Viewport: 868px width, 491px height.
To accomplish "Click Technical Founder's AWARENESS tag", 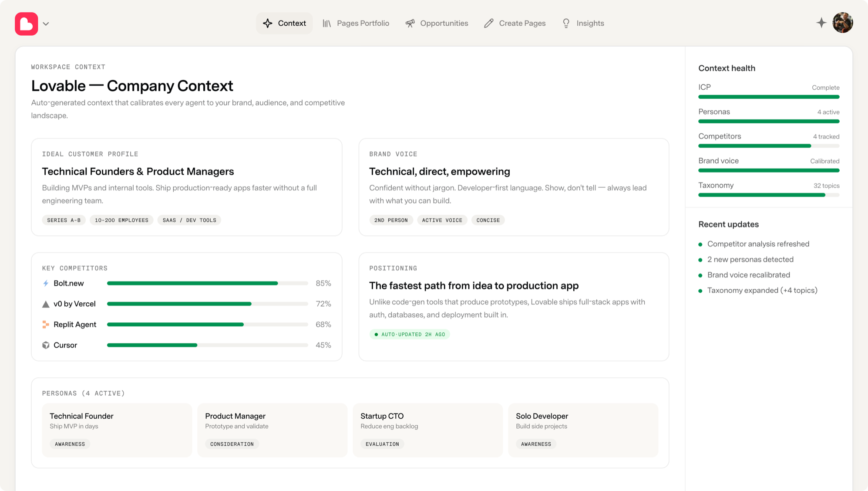I will point(70,444).
